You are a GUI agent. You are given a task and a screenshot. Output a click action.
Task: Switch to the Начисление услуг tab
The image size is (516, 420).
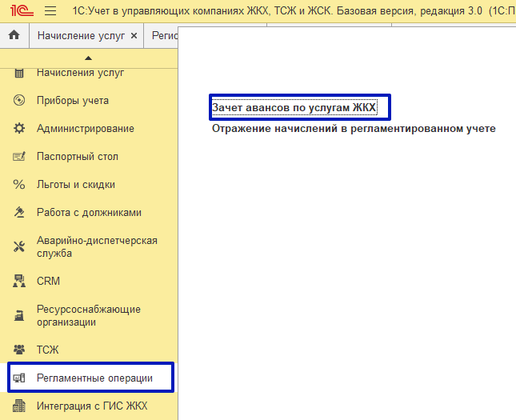click(x=81, y=36)
